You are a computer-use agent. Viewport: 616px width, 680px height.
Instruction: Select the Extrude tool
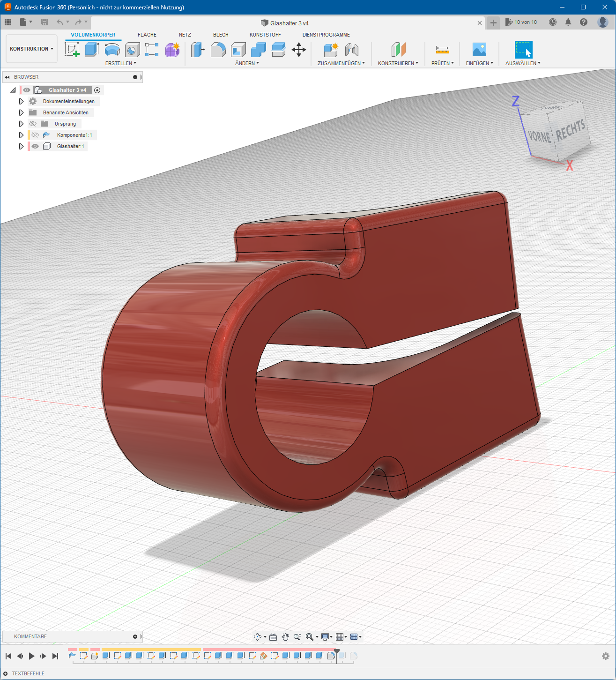[92, 49]
